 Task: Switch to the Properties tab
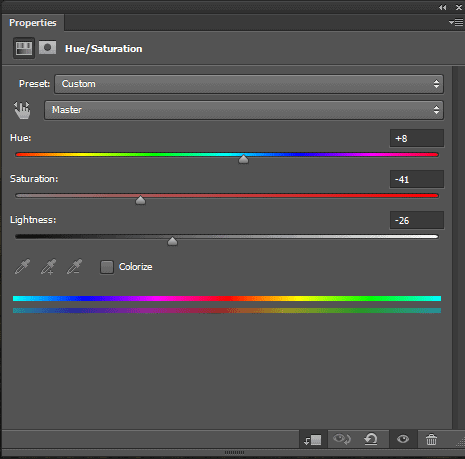click(x=33, y=23)
